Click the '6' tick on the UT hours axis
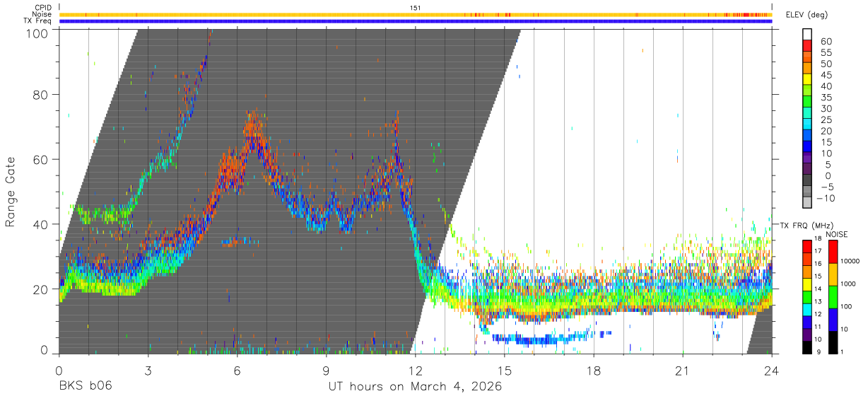The width and height of the screenshot is (868, 401). (237, 371)
